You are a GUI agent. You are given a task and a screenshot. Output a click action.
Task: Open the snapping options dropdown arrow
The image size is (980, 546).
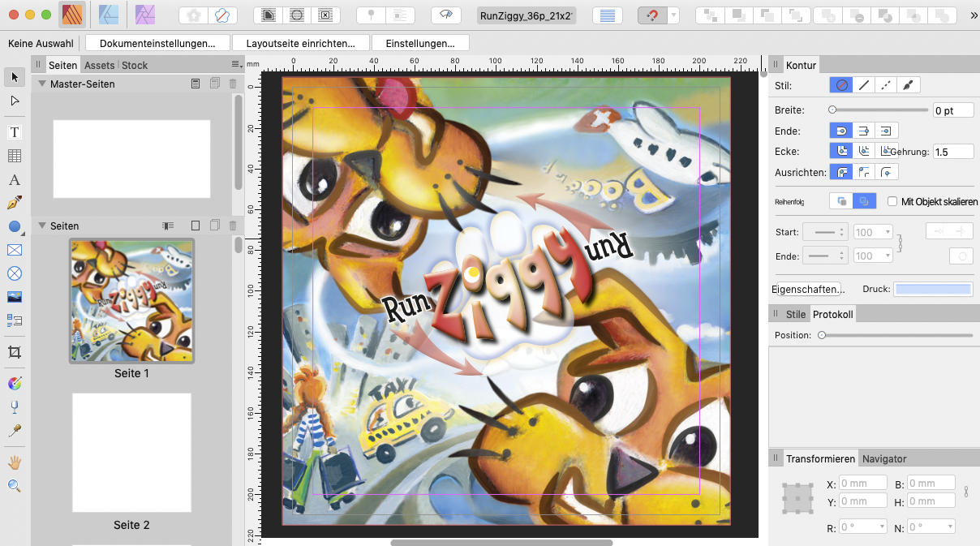pos(673,15)
